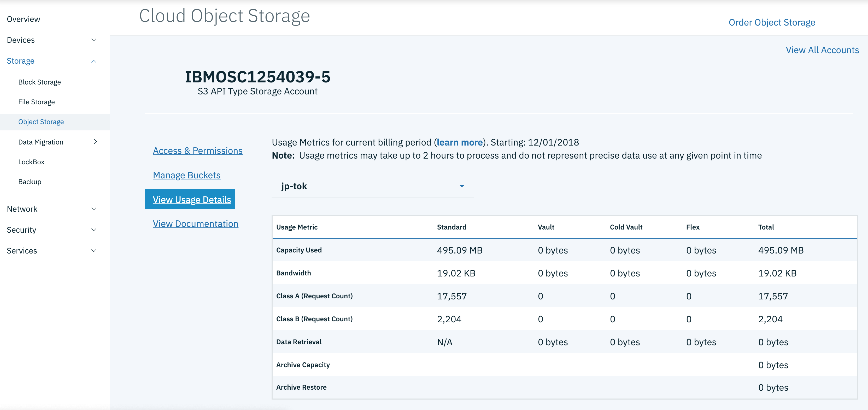Navigate to File Storage
868x410 pixels.
click(x=36, y=102)
